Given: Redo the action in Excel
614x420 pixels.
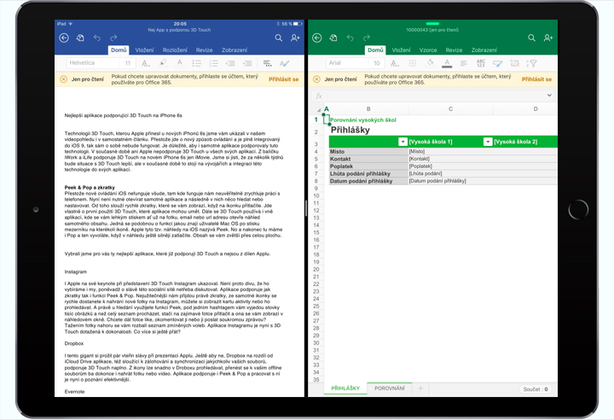Looking at the screenshot, I should tap(367, 38).
